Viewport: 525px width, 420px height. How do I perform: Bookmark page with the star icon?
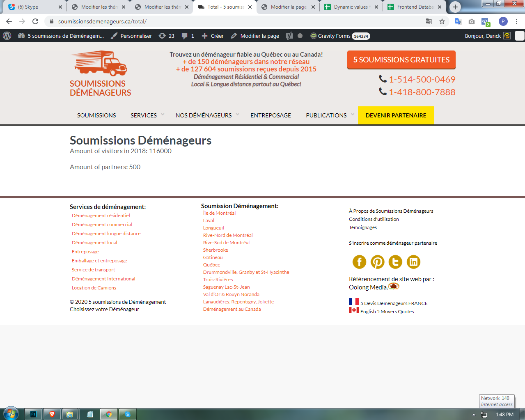pos(442,21)
